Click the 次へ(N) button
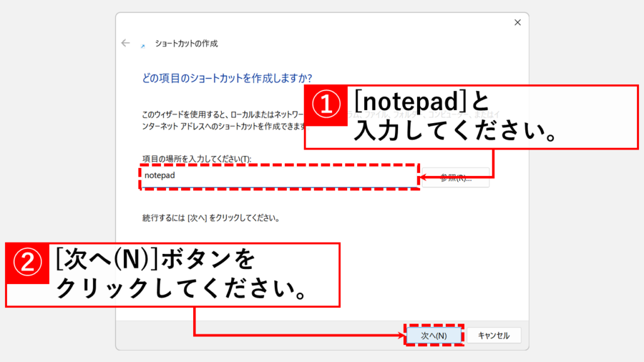 pos(434,336)
